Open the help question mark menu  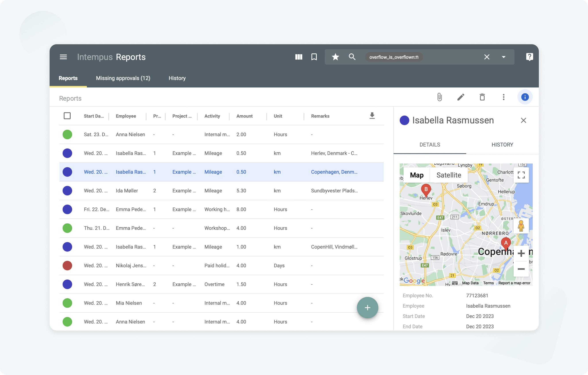click(529, 57)
